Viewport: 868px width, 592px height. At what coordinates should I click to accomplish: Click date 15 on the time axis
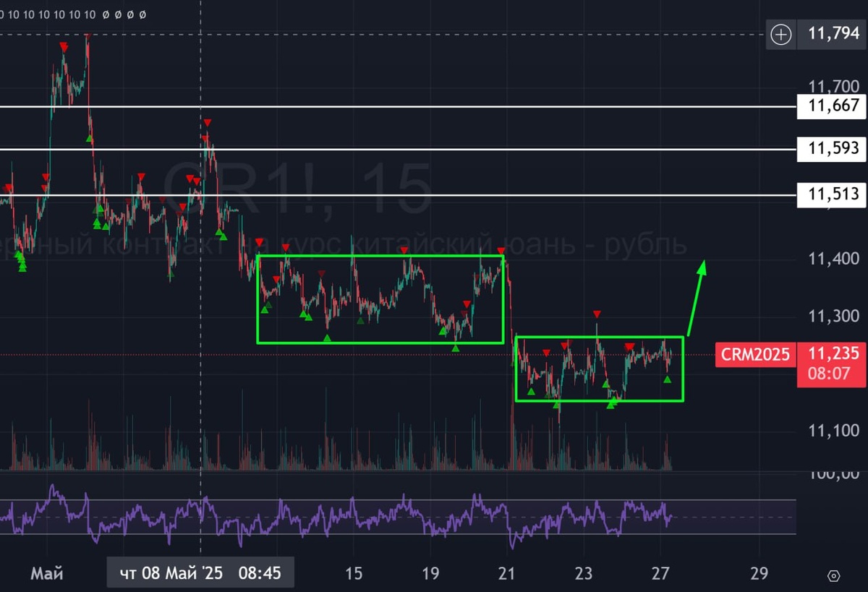(x=353, y=574)
